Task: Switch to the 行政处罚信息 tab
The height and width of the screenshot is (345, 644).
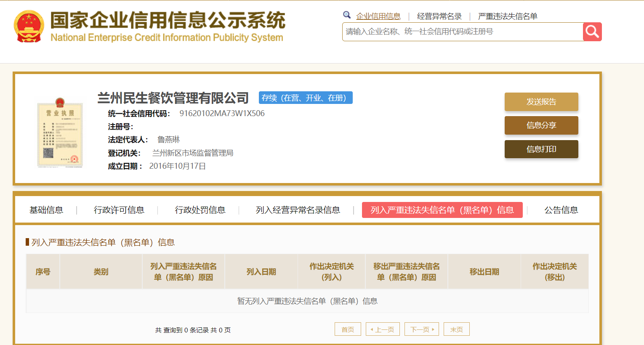Action: [200, 210]
